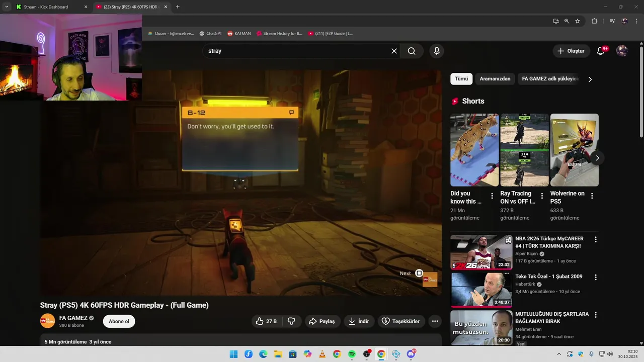Open options for Teke Tek Özel video

coord(596,278)
